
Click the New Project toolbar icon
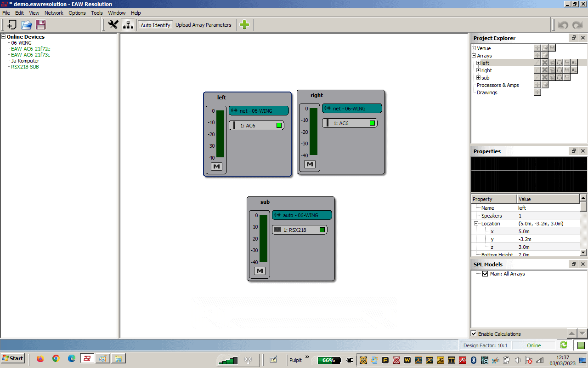pyautogui.click(x=12, y=25)
